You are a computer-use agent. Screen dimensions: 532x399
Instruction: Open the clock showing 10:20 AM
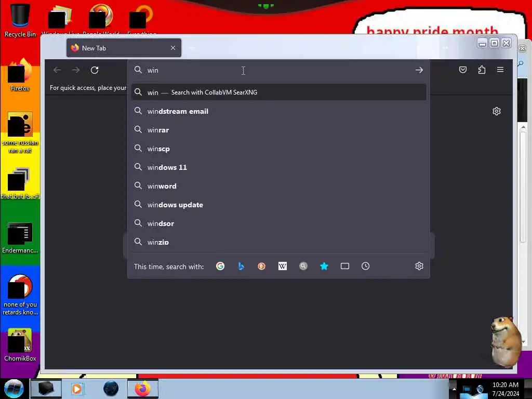(x=506, y=389)
